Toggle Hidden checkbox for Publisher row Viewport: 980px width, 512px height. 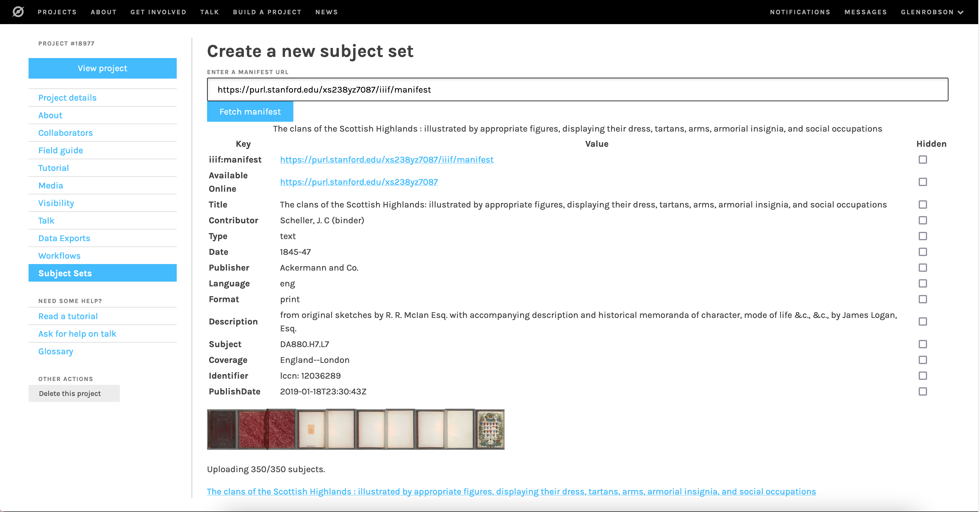(923, 268)
